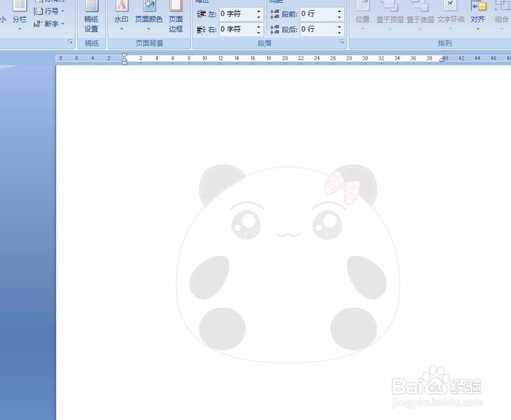
Task: Open the 水印 dropdown arrow
Action: tap(121, 29)
